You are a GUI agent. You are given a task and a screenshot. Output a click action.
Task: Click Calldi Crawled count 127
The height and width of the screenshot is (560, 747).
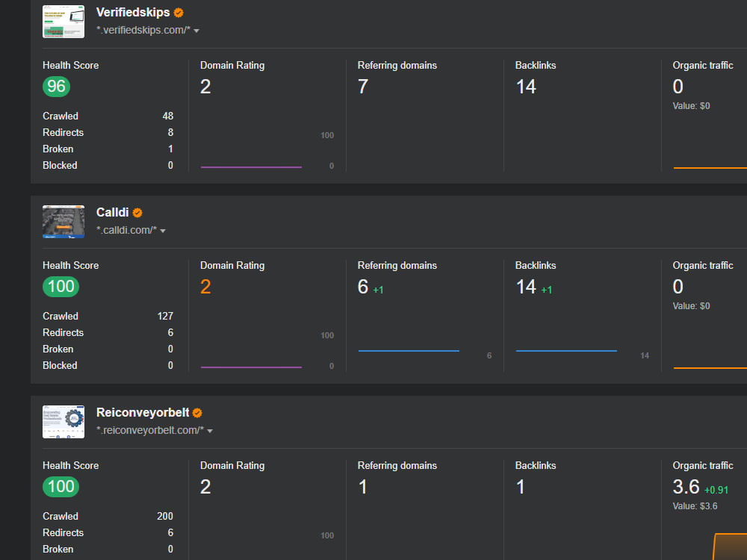click(x=165, y=316)
